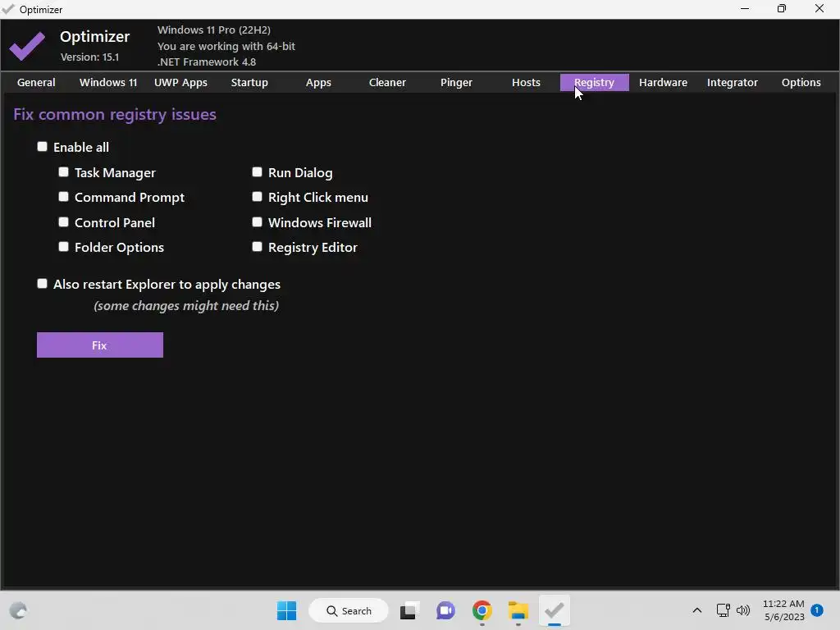This screenshot has height=630, width=840.
Task: Open the Apps tab
Action: (318, 83)
